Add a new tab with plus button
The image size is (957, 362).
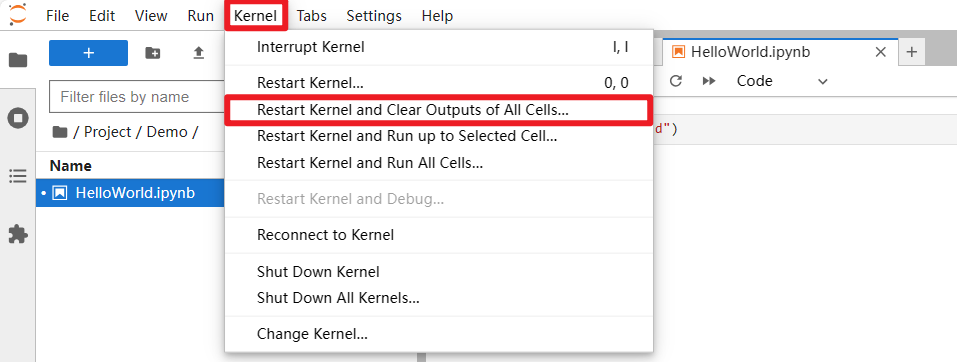point(912,52)
